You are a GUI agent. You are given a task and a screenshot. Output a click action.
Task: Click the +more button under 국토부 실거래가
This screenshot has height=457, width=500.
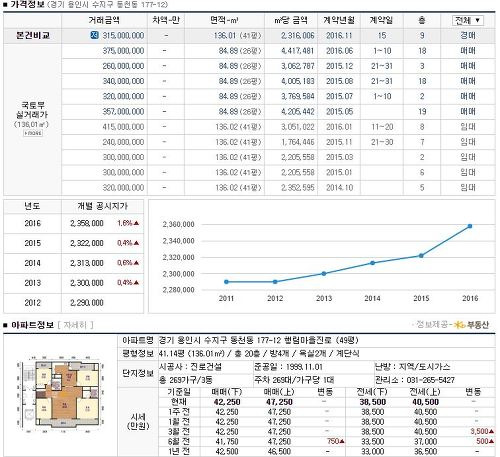[x=33, y=133]
